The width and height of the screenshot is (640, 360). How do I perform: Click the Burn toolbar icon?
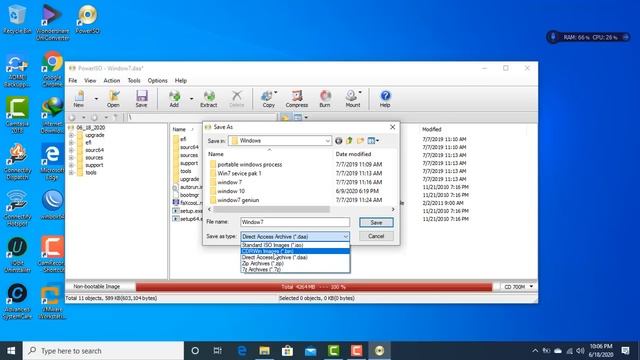coord(325,99)
